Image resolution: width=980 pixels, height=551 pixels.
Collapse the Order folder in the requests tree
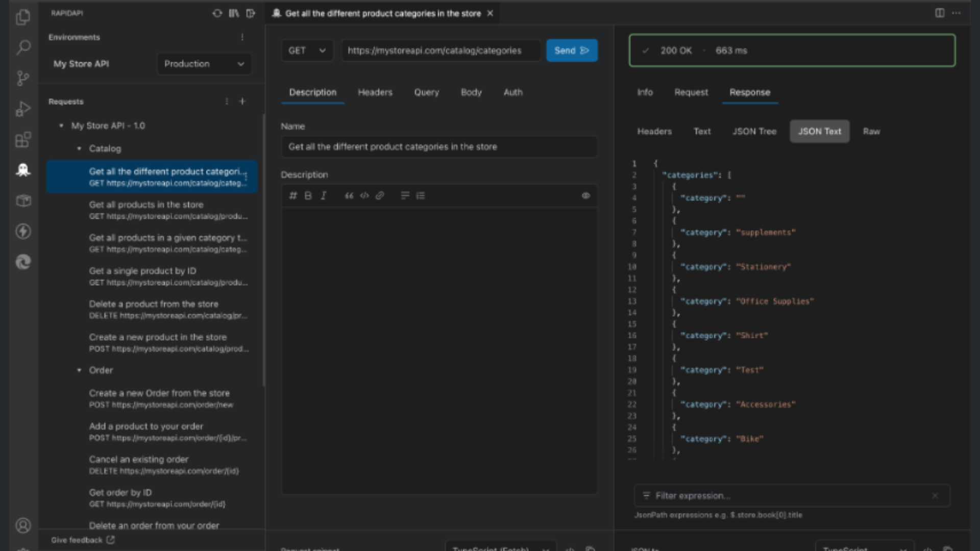[79, 370]
